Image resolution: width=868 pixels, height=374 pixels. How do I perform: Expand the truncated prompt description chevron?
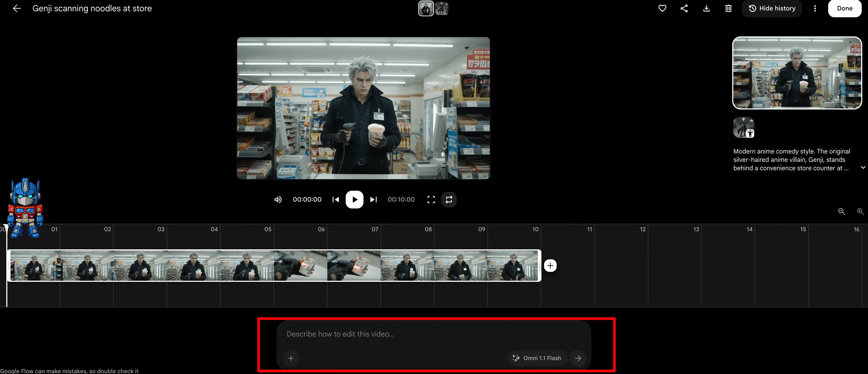point(863,168)
